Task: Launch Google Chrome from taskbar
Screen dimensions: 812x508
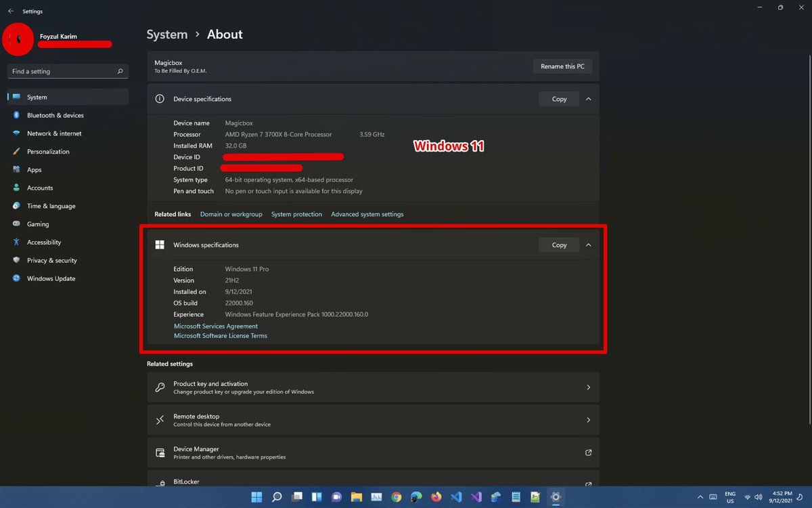Action: (397, 497)
